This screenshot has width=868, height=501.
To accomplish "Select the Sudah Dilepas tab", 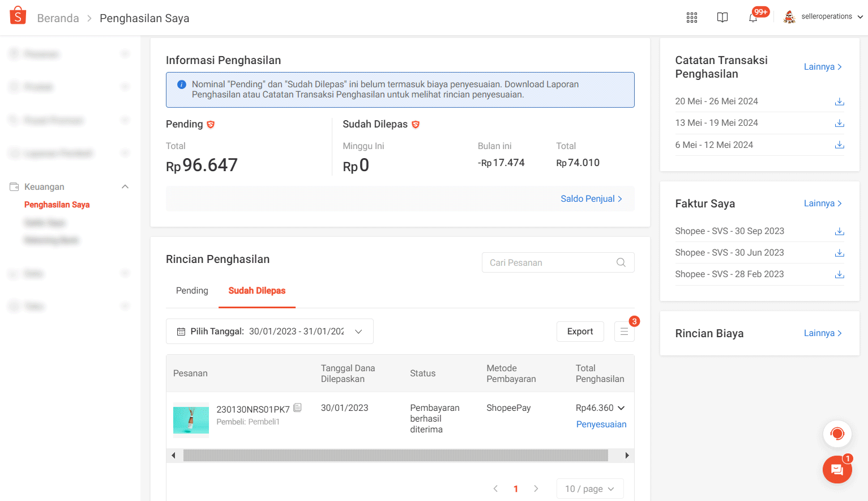I will tap(256, 291).
